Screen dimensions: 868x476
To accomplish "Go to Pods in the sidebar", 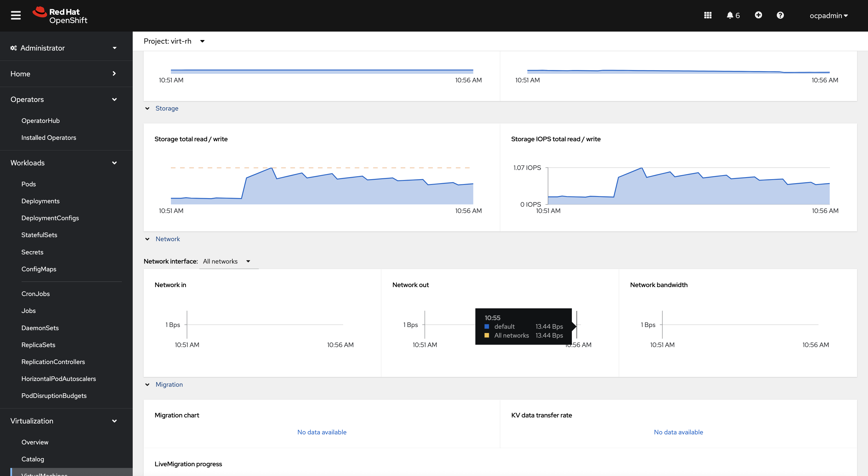I will (29, 184).
